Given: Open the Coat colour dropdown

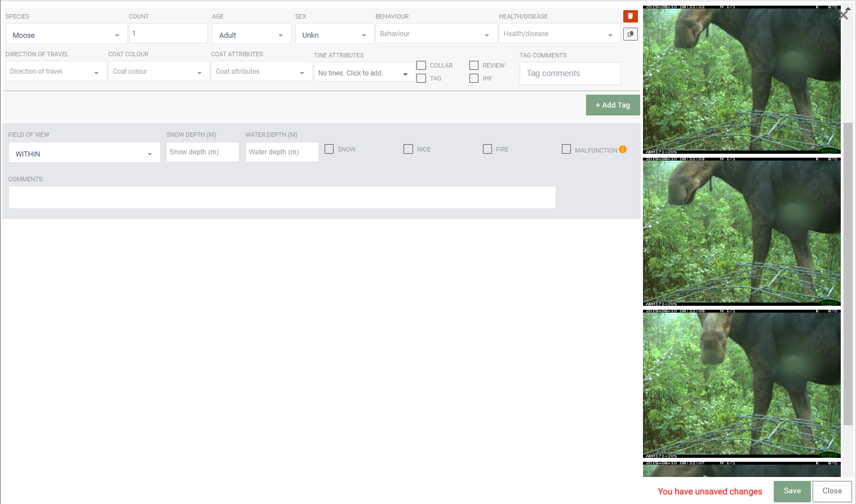Looking at the screenshot, I should click(159, 71).
